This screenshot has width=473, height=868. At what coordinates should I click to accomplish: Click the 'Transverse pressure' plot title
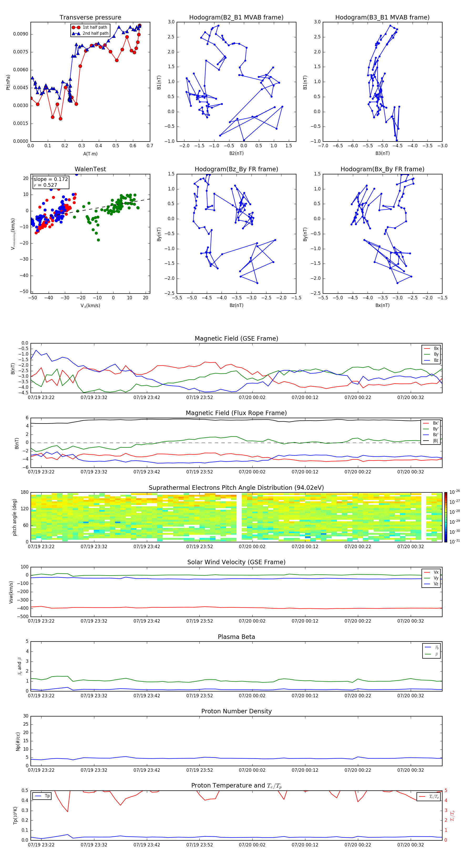(x=90, y=17)
